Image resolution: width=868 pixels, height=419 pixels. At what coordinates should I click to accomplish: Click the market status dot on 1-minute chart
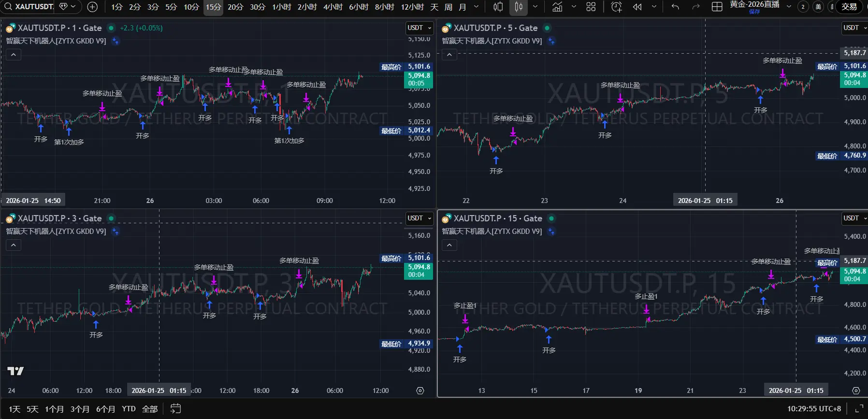[111, 28]
